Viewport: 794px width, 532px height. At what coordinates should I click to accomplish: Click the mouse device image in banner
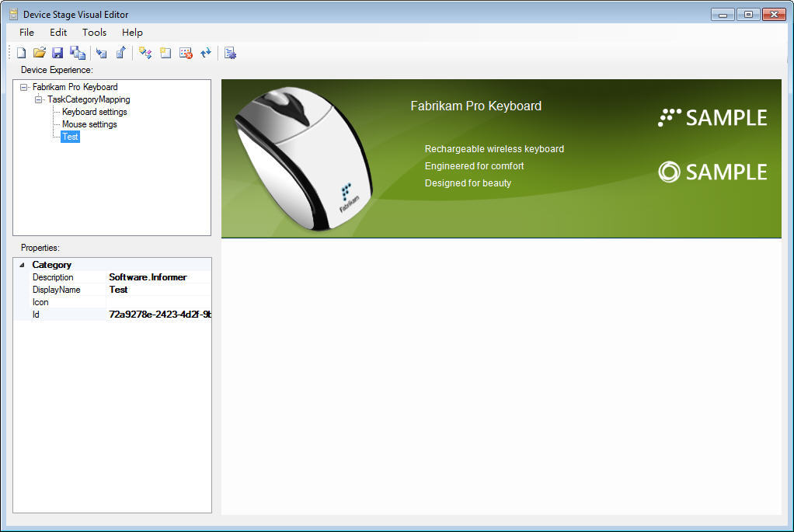pyautogui.click(x=303, y=158)
